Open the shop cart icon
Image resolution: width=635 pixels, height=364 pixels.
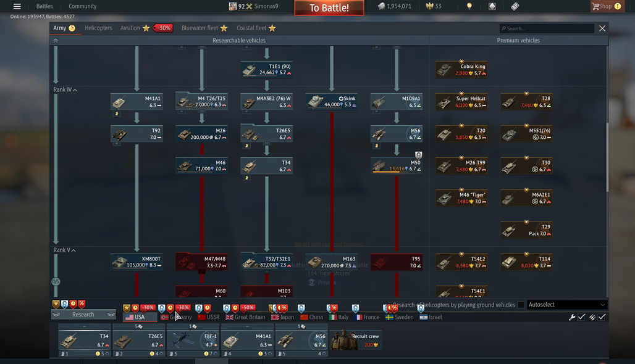(x=595, y=6)
